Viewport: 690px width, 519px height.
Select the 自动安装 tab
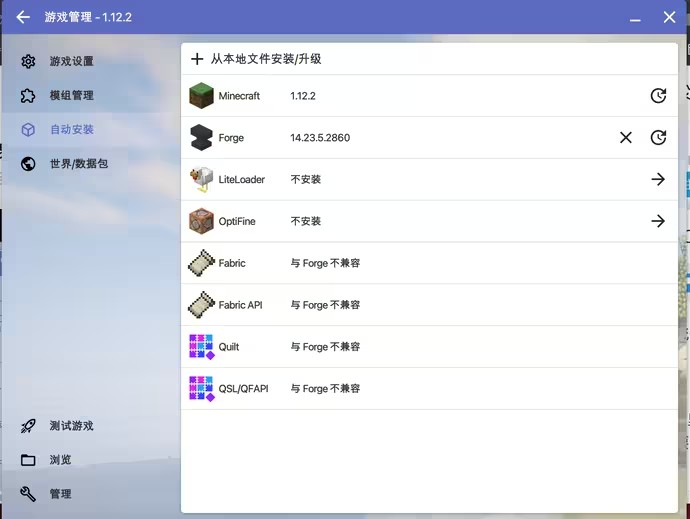pyautogui.click(x=91, y=129)
